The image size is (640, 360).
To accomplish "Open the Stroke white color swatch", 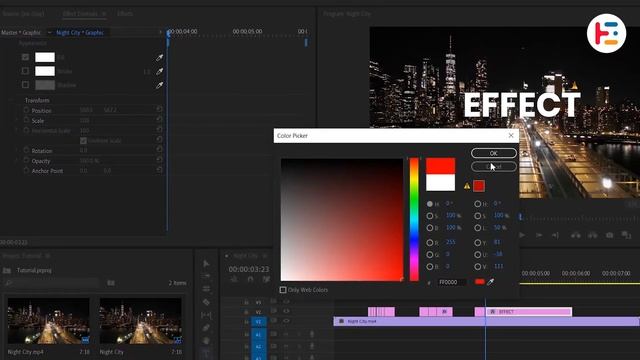I will [x=45, y=71].
